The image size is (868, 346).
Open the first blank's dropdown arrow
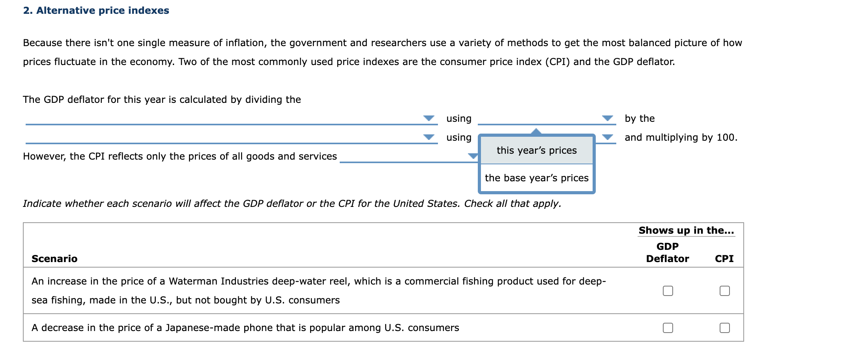(428, 118)
